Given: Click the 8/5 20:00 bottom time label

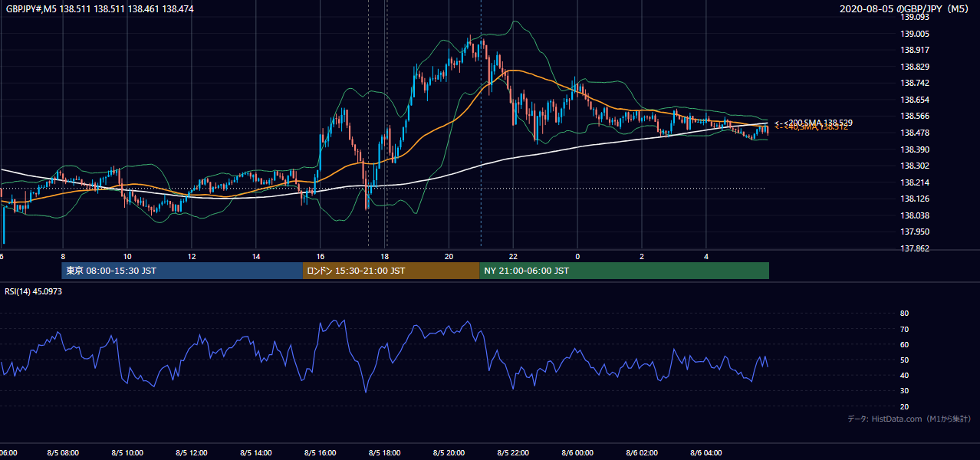Looking at the screenshot, I should 449,453.
